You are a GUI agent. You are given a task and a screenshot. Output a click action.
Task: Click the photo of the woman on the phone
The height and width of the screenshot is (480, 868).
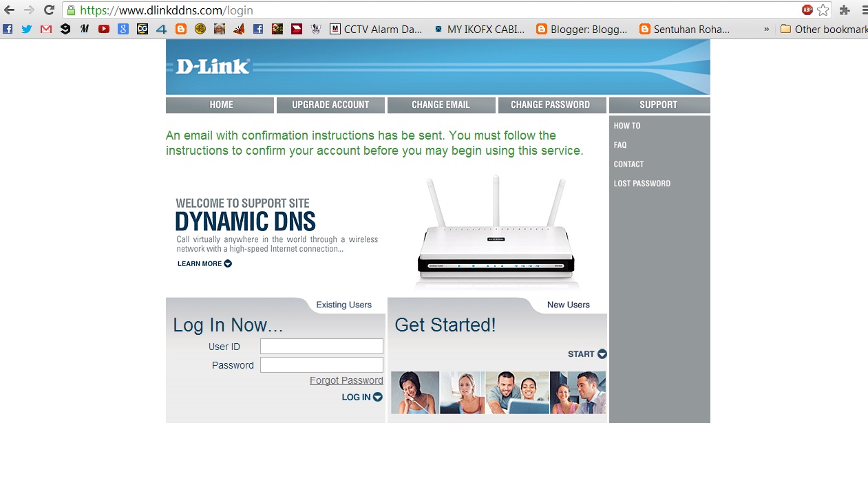click(415, 393)
